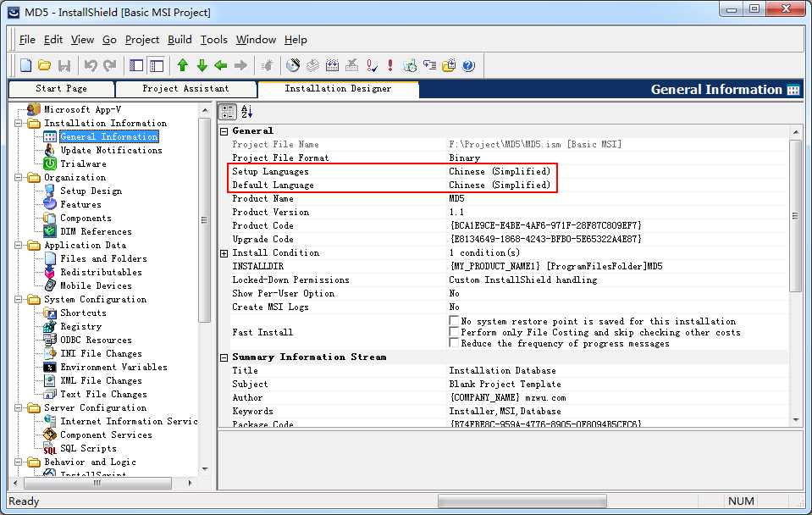This screenshot has width=812, height=515.
Task: Open SQL Scripts in the tree
Action: [89, 448]
